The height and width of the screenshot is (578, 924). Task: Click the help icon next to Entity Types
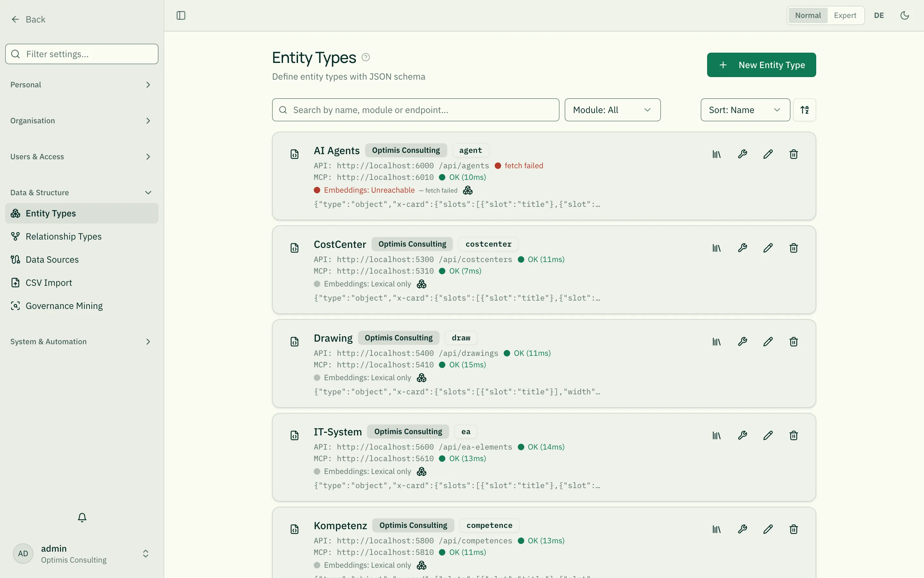[365, 57]
